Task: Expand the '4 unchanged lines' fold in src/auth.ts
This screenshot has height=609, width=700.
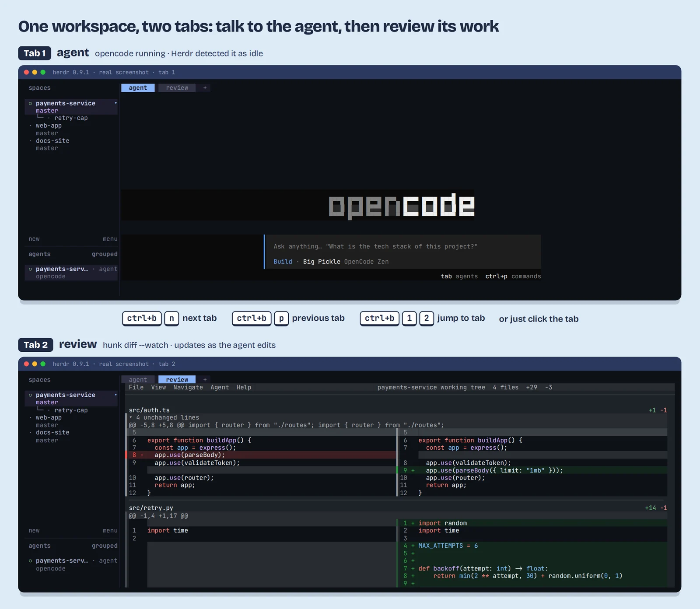Action: [x=164, y=417]
